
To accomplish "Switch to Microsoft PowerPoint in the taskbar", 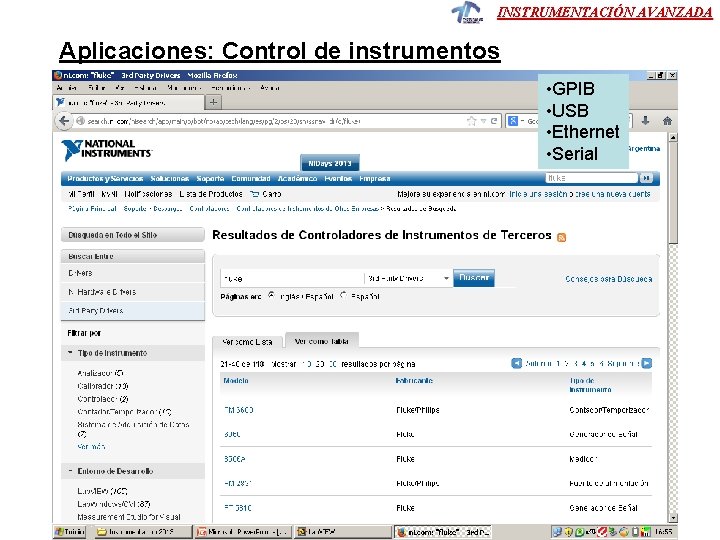I will (242, 532).
